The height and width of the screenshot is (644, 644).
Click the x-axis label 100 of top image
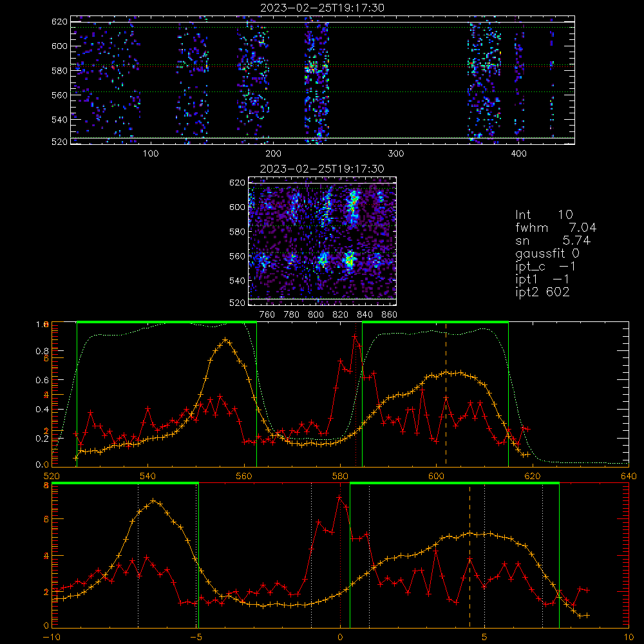coord(151,154)
